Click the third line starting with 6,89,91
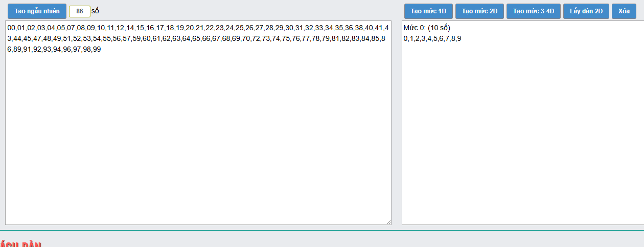Screen dimensions: 644x247 pyautogui.click(x=54, y=50)
